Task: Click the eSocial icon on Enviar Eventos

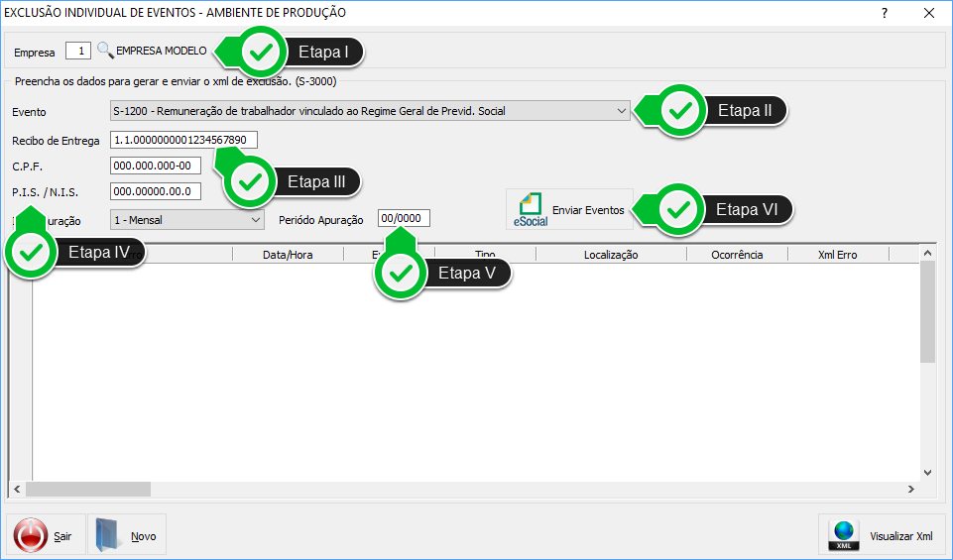Action: tap(531, 209)
